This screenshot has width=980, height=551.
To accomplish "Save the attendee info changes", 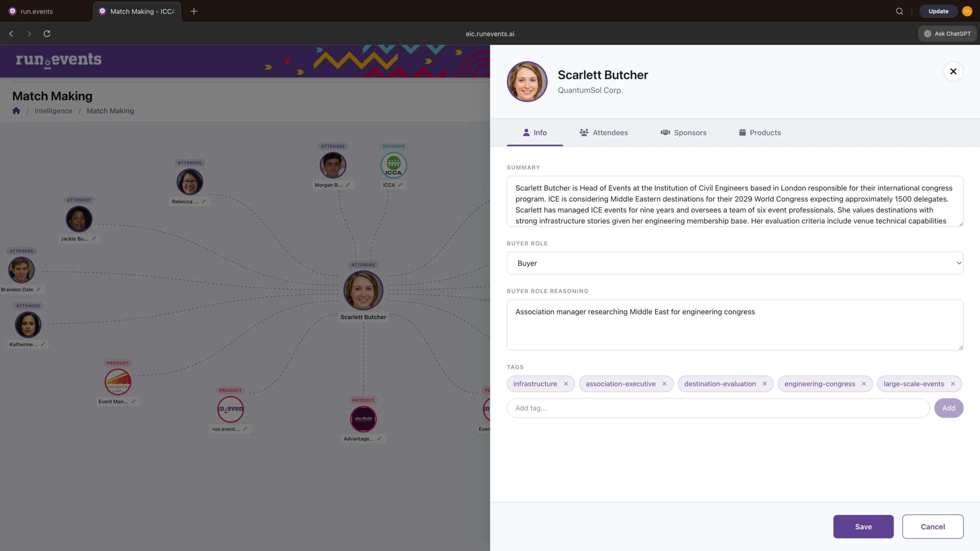I will 863,527.
